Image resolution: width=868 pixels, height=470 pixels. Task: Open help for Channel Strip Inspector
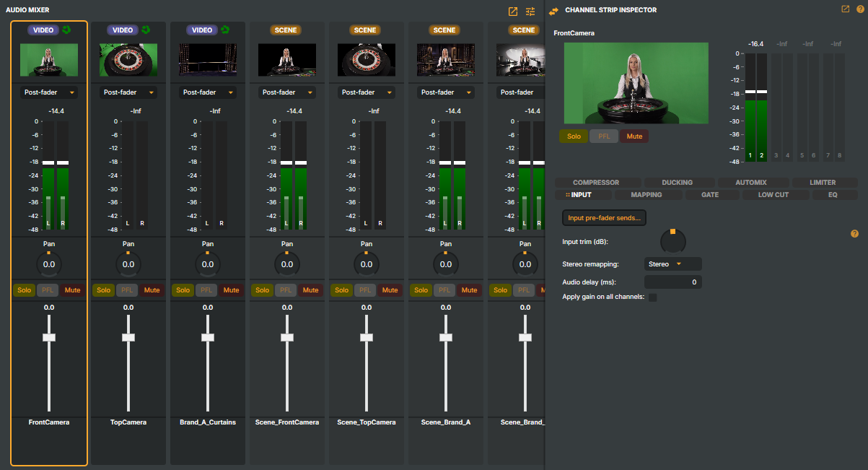coord(859,9)
